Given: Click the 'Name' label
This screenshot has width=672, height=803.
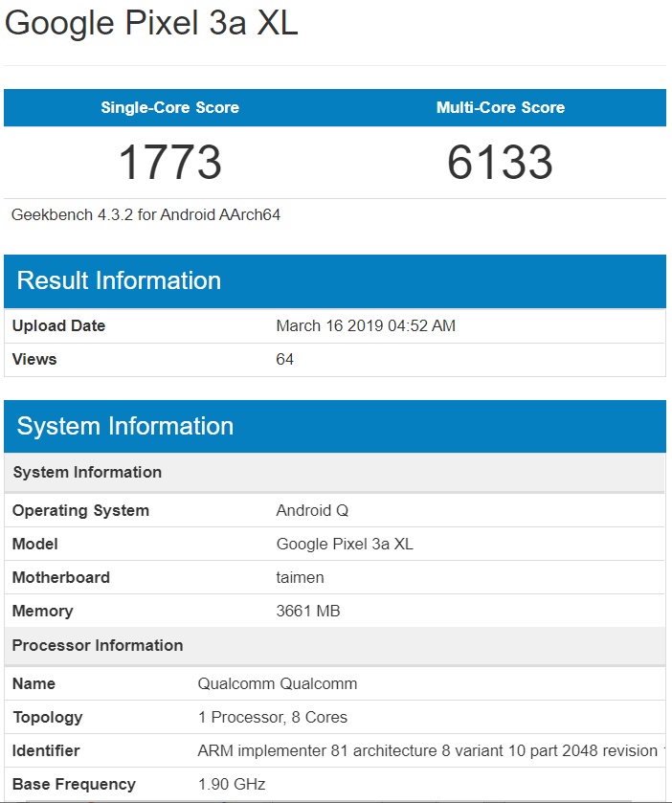Looking at the screenshot, I should coord(34,683).
